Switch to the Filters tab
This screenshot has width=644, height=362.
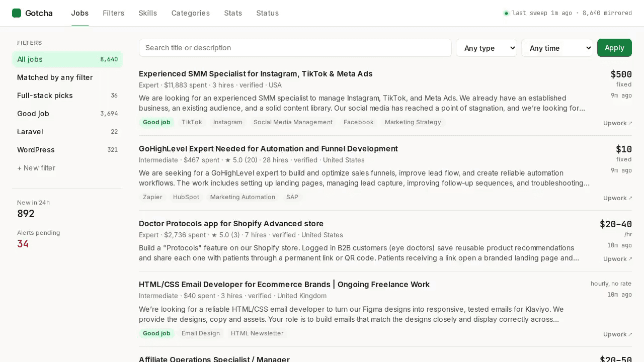114,13
